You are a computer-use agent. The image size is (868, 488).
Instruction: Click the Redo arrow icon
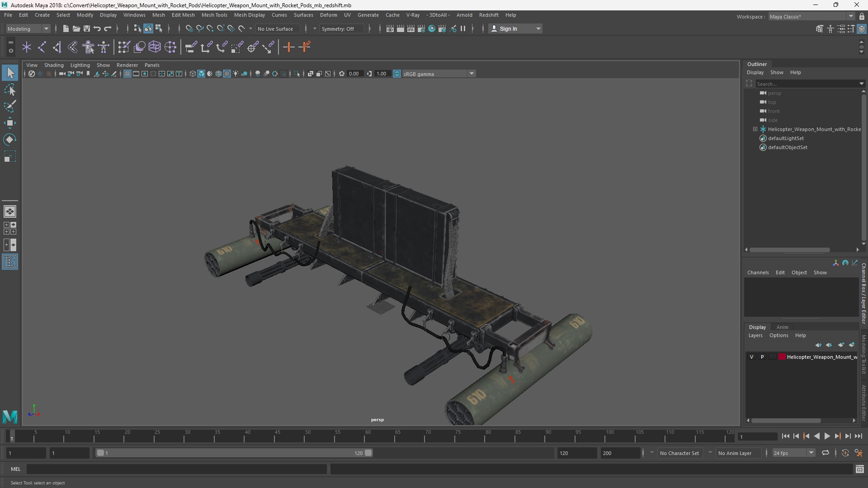coord(108,28)
